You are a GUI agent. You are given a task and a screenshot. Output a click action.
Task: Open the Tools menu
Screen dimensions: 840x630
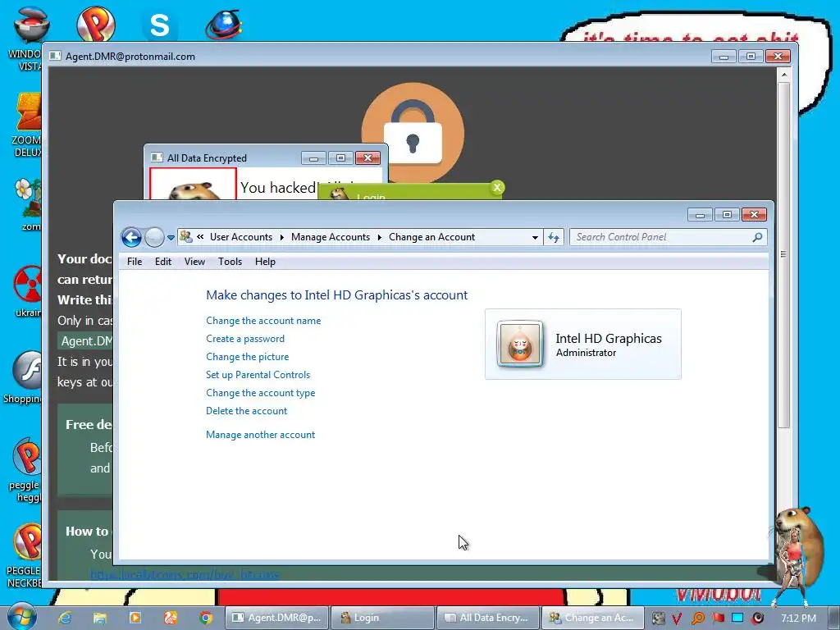click(230, 262)
